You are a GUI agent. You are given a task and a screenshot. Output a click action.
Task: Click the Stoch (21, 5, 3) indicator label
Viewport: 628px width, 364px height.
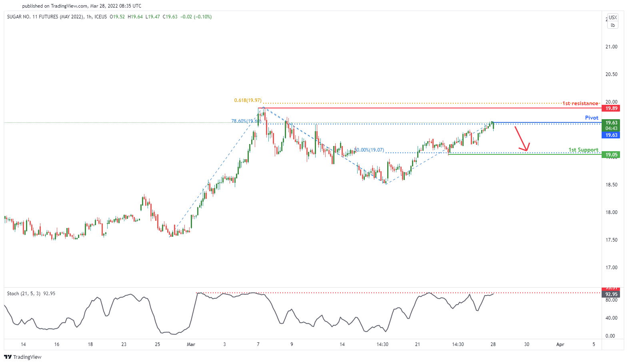point(24,294)
